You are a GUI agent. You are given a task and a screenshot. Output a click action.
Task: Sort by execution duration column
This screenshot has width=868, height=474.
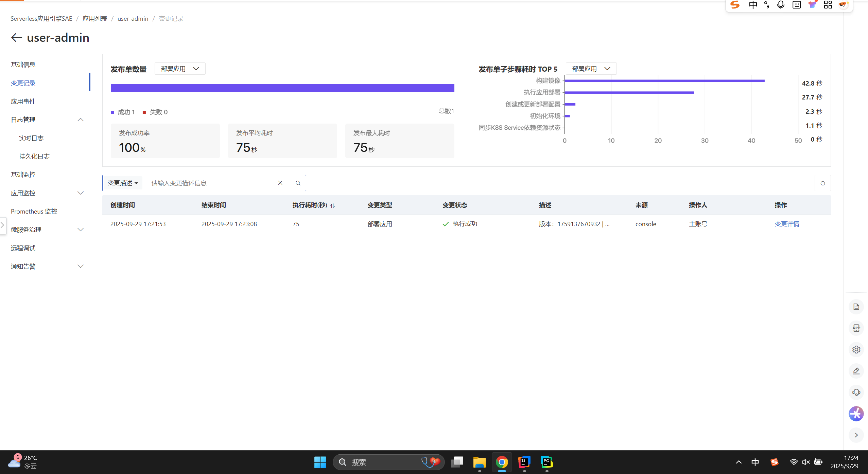[x=332, y=205]
